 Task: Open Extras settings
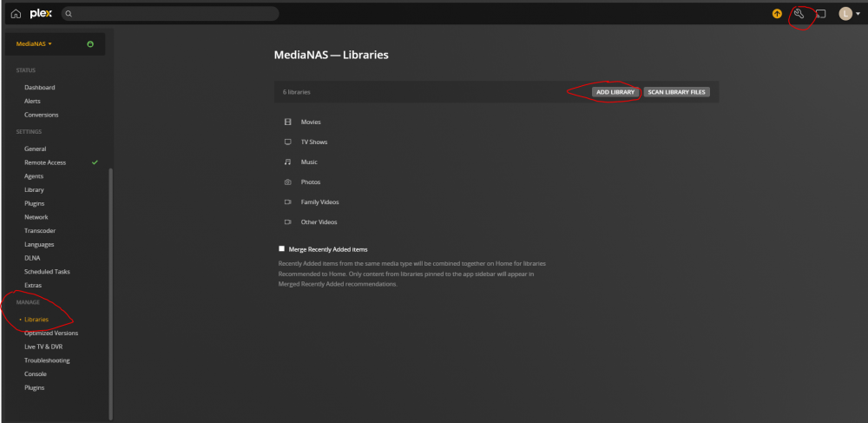33,285
